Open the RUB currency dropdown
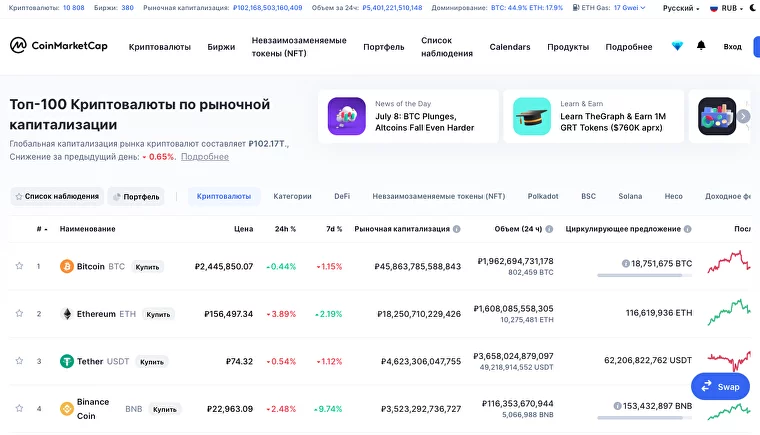Viewport: 760px width, 435px height. tap(728, 8)
